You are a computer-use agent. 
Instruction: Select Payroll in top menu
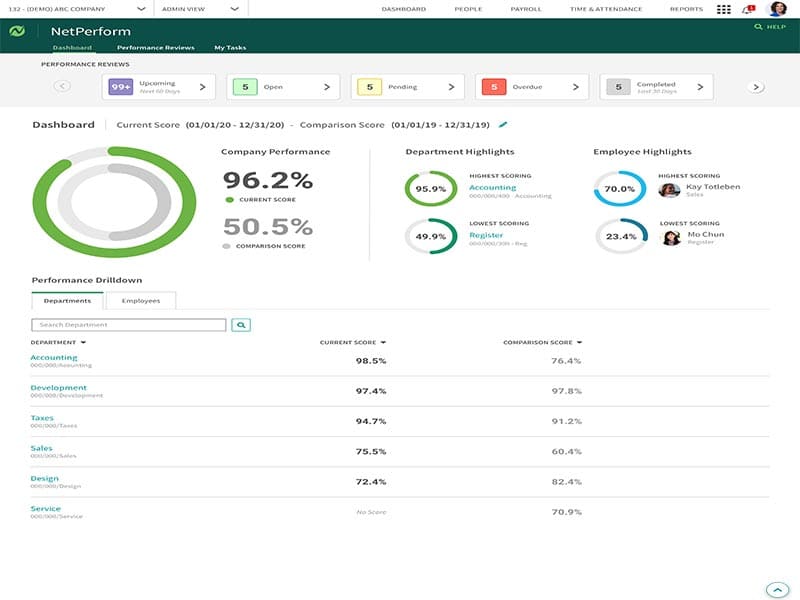pos(526,9)
